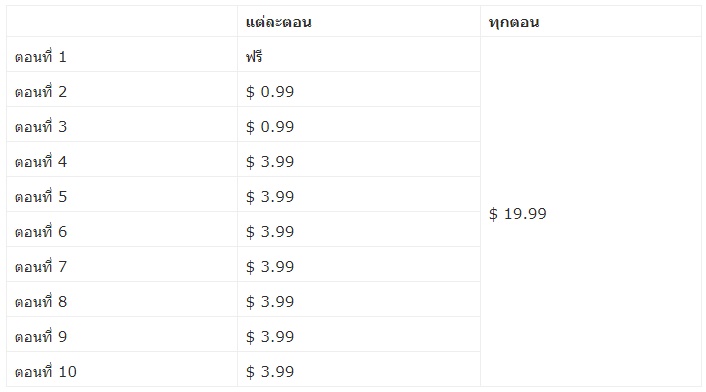Click the $ 3.99 price for ตอนที่ 7

coord(270,266)
